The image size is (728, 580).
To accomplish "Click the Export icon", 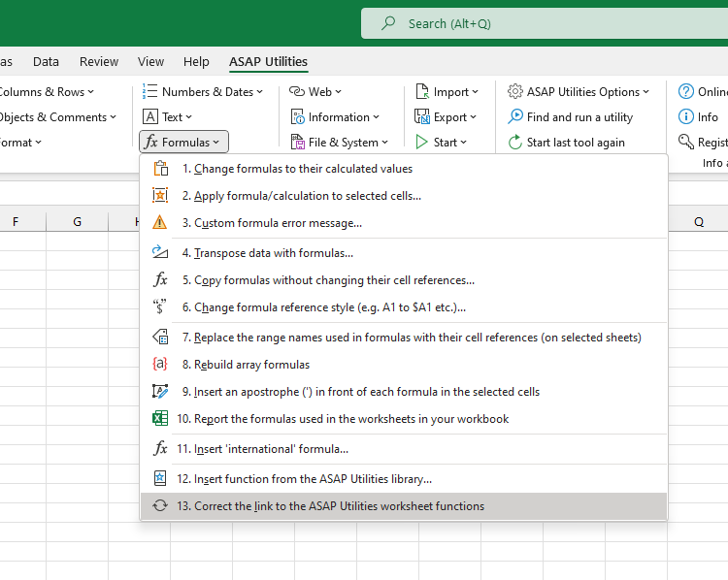I will click(422, 117).
